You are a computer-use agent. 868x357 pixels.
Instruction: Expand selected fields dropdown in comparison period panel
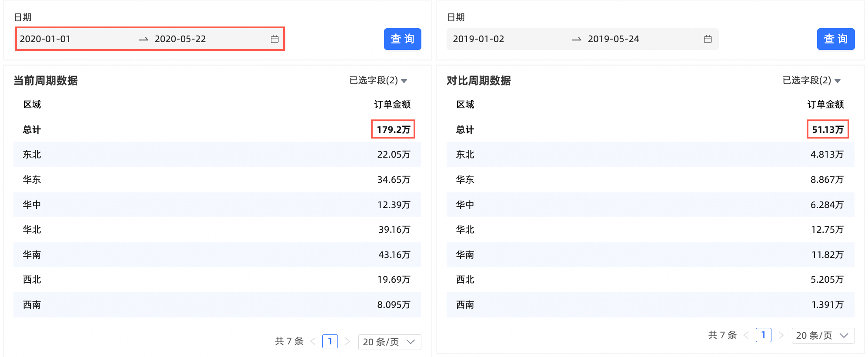tap(811, 80)
